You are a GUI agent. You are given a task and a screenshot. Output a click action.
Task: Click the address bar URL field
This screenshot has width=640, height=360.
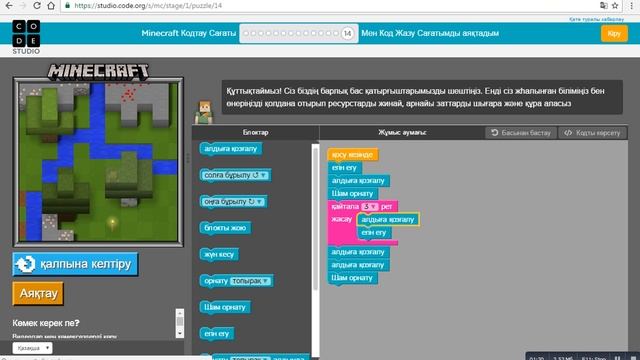coord(327,6)
